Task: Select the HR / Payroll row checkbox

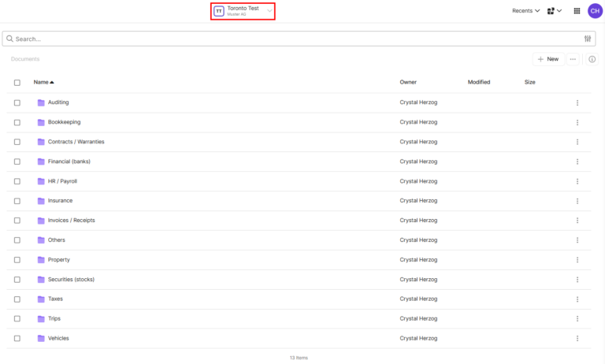Action: point(17,181)
